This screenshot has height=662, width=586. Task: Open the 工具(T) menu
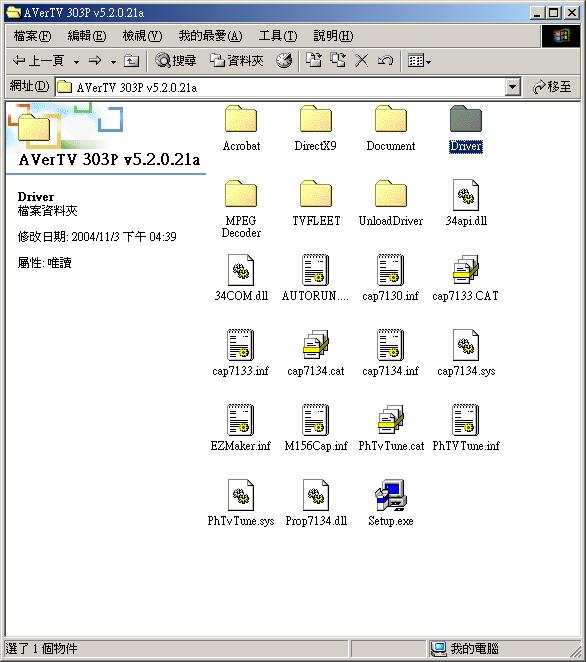(278, 36)
